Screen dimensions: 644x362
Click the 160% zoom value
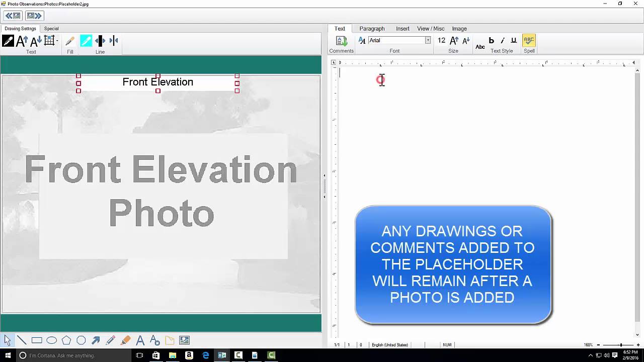pyautogui.click(x=588, y=345)
